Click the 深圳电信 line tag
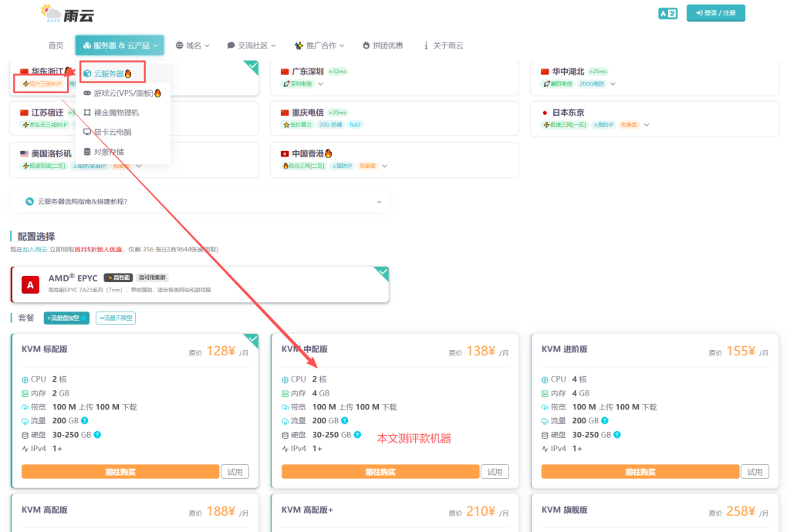790x532 pixels. click(x=297, y=84)
